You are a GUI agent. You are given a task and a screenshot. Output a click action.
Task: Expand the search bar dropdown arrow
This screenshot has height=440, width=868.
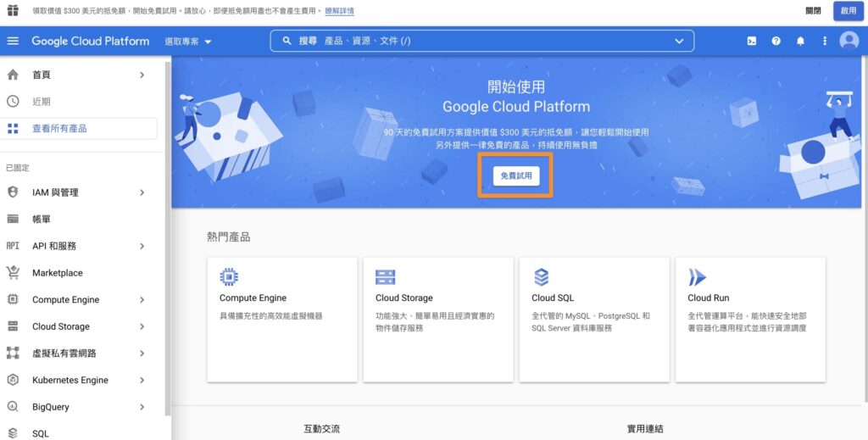pos(679,41)
